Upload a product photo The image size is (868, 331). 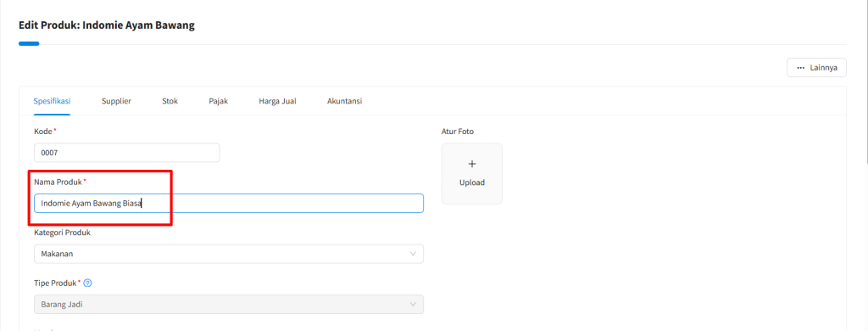click(472, 173)
